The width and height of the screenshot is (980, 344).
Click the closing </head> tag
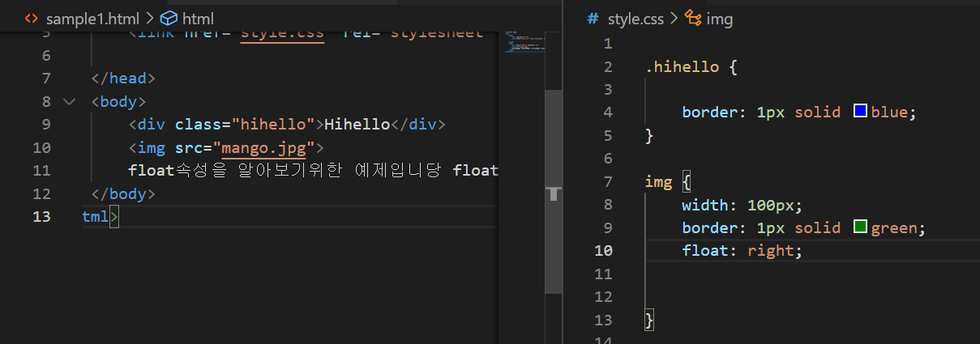click(123, 79)
